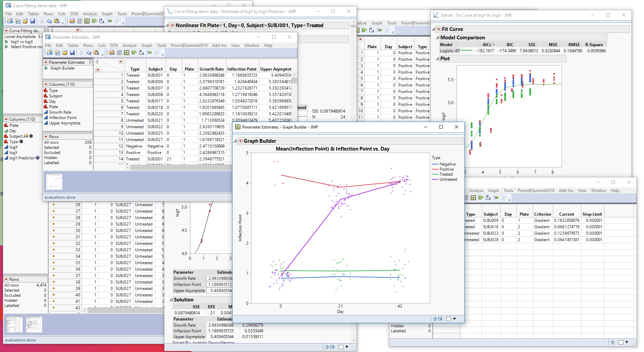Check the checkbox in Graph Builder's bottom status bar
The image size is (644, 352).
coord(448,319)
